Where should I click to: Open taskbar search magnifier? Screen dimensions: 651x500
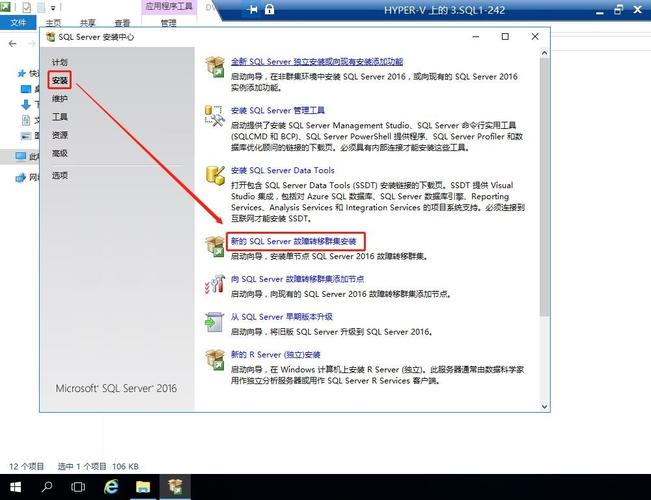[x=47, y=486]
